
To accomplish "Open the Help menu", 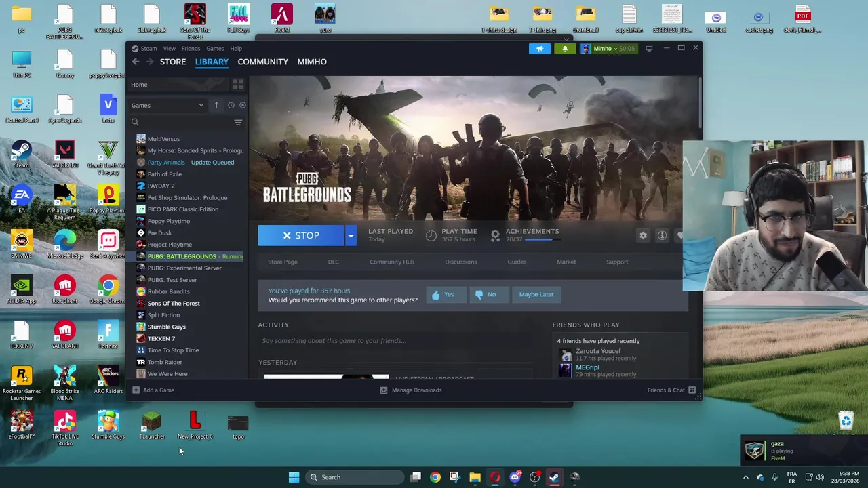I will [236, 49].
